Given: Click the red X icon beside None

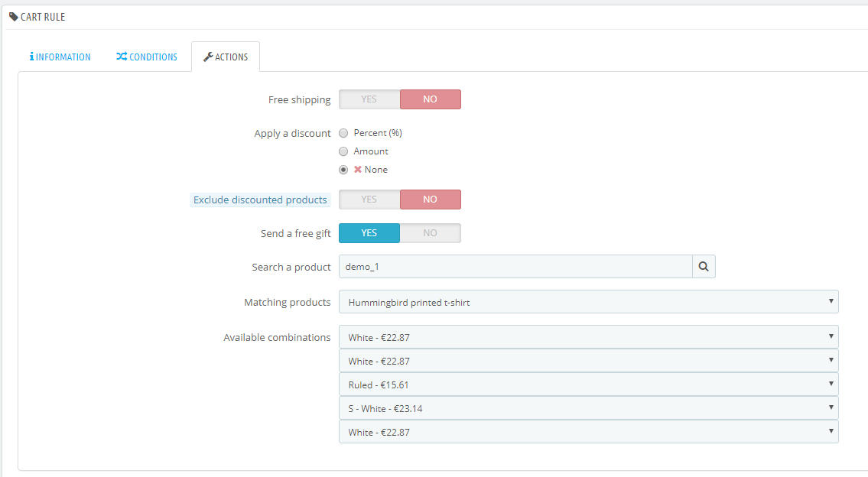Looking at the screenshot, I should 358,170.
